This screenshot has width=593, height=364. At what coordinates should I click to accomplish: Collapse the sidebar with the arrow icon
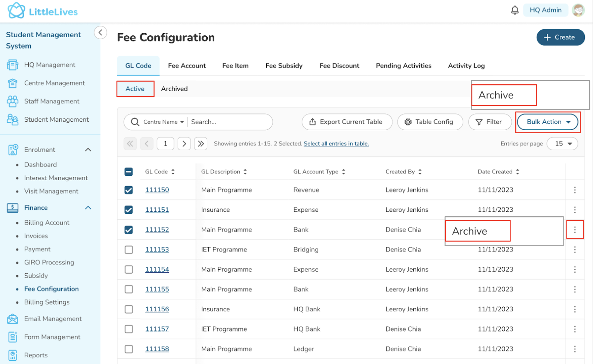(100, 32)
